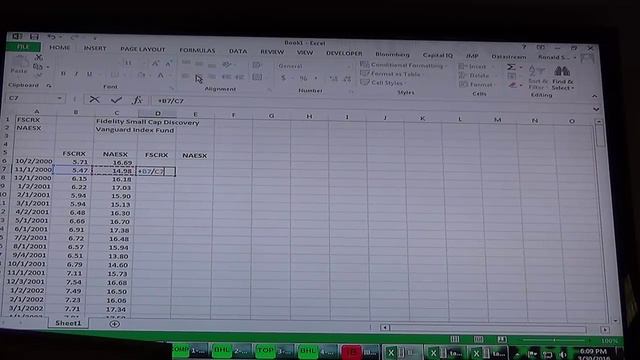Screen dimensions: 640x360
Task: Open the Sort & Filter menu
Action: click(x=537, y=78)
